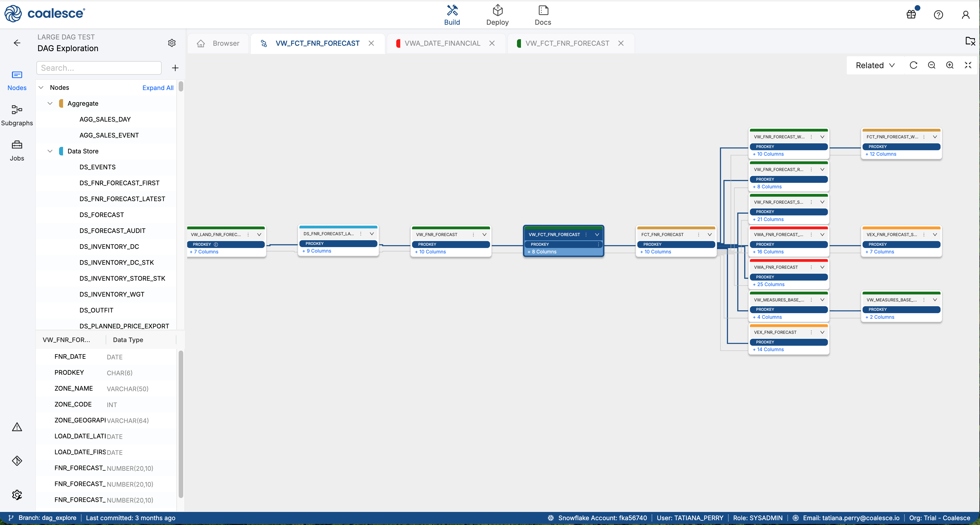Open the problems warning icon in the sidebar
This screenshot has width=980, height=525.
(x=17, y=426)
